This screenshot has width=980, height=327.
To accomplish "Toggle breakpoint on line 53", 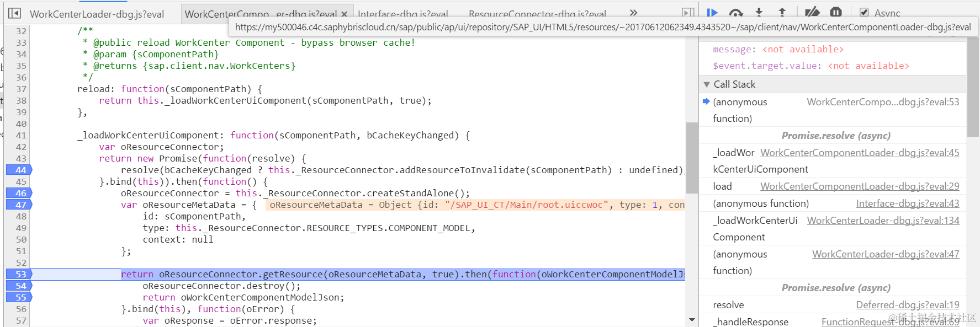I will pos(20,274).
